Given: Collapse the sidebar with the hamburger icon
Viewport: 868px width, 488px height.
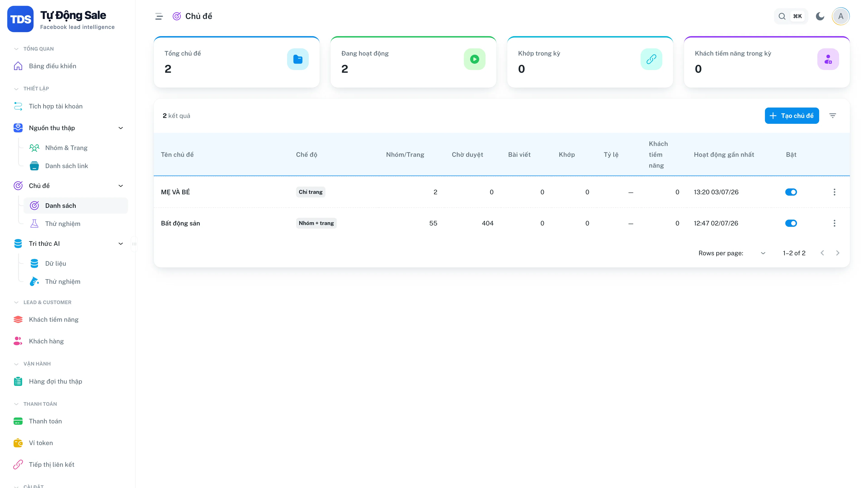Looking at the screenshot, I should tap(159, 16).
